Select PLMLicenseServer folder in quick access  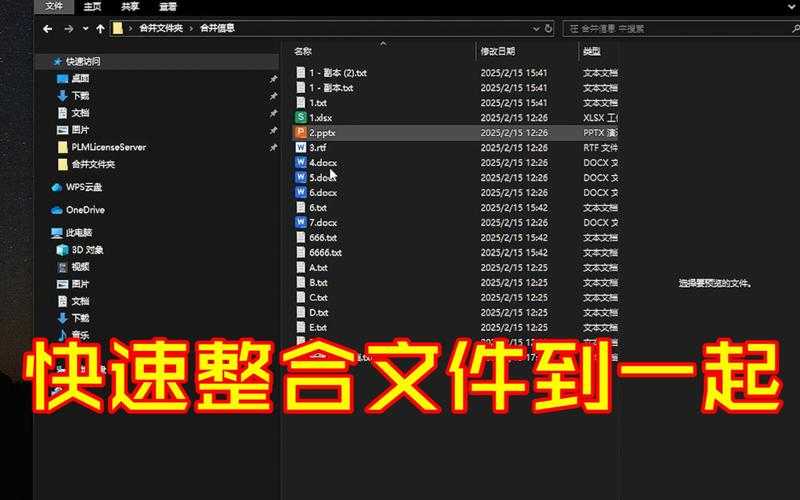[x=109, y=147]
